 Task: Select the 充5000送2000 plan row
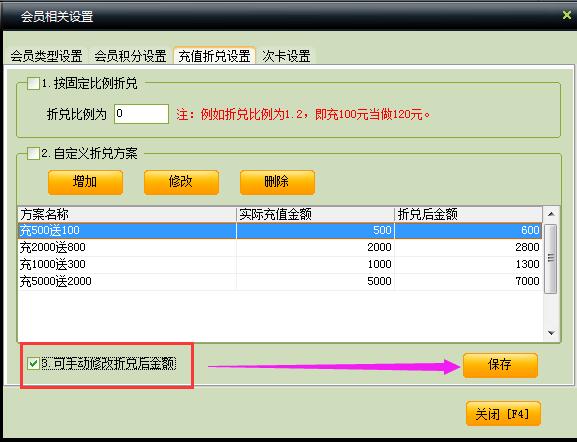click(x=280, y=281)
